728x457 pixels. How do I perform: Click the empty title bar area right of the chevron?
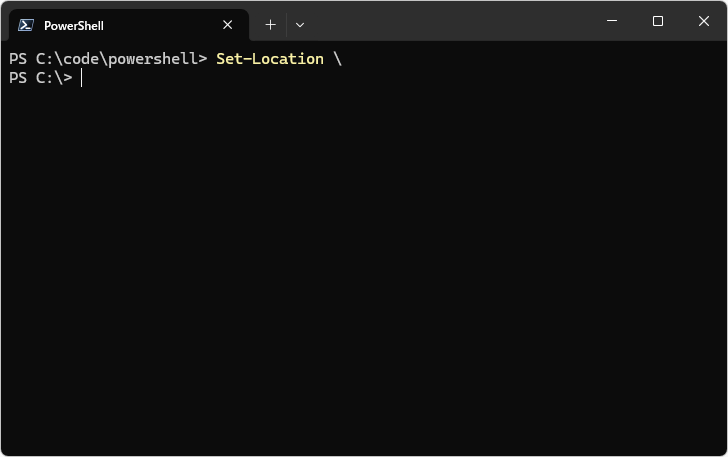(450, 22)
